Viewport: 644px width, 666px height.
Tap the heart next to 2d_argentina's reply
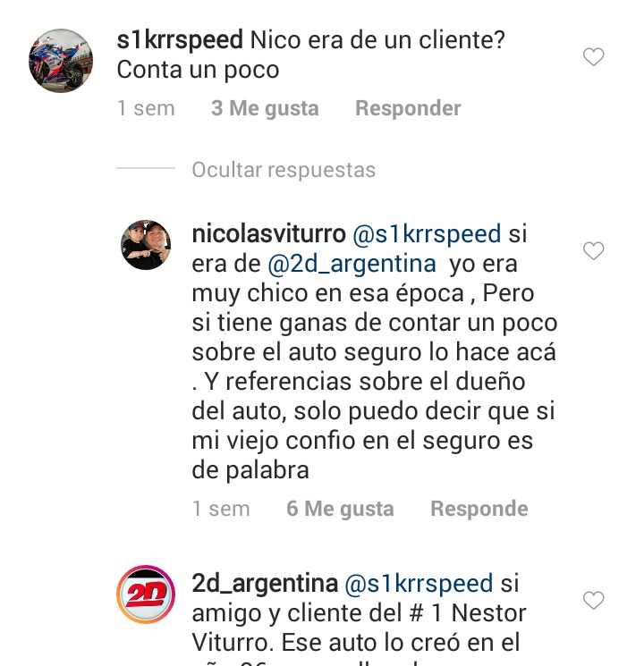coord(593,600)
